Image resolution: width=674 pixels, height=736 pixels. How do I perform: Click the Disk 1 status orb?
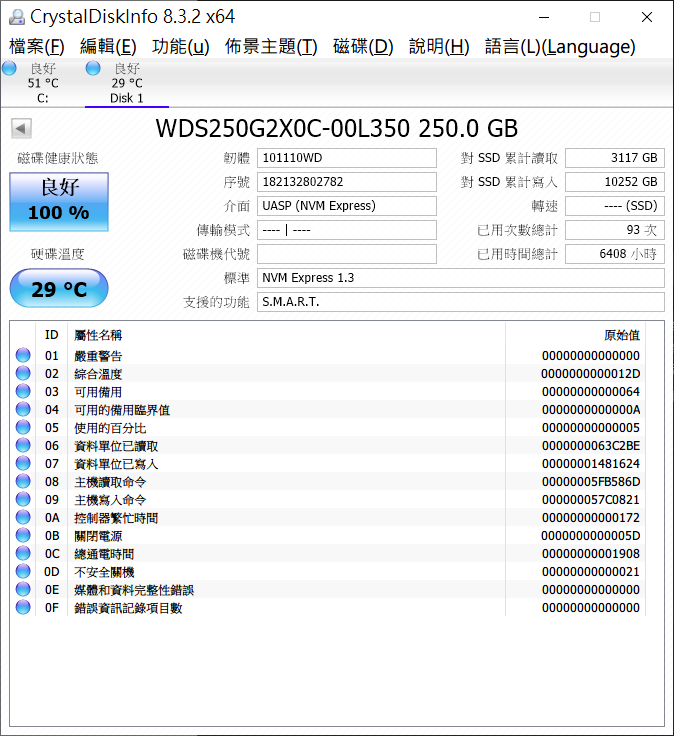coord(93,69)
